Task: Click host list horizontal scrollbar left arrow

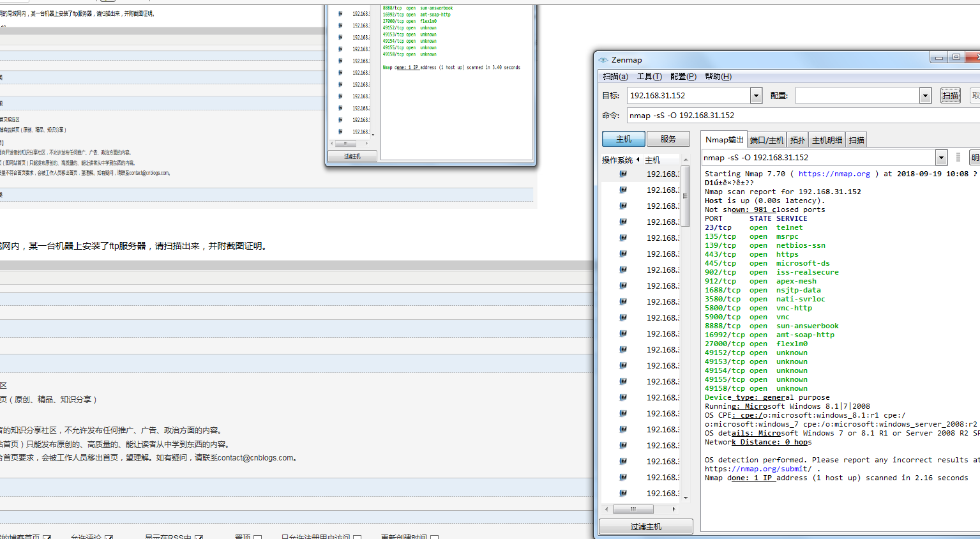Action: tap(607, 509)
